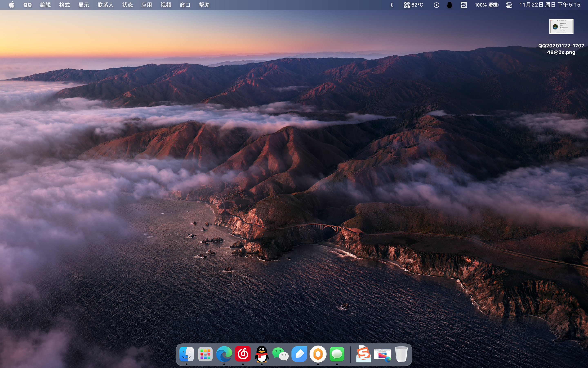The height and width of the screenshot is (368, 588).
Task: Open the 窗口 menu
Action: click(x=185, y=5)
